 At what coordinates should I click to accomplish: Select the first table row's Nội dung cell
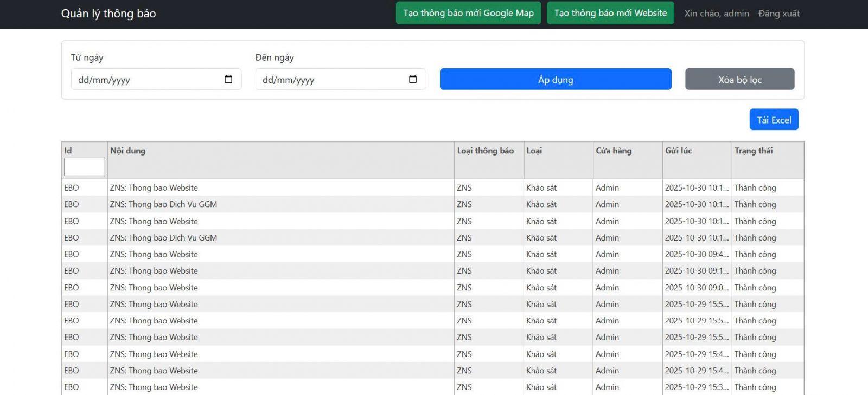pyautogui.click(x=154, y=188)
